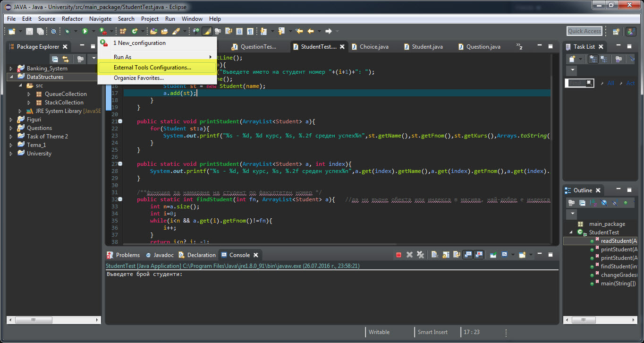Click Remove All Terminated Launches icon
The height and width of the screenshot is (343, 644).
[x=420, y=255]
